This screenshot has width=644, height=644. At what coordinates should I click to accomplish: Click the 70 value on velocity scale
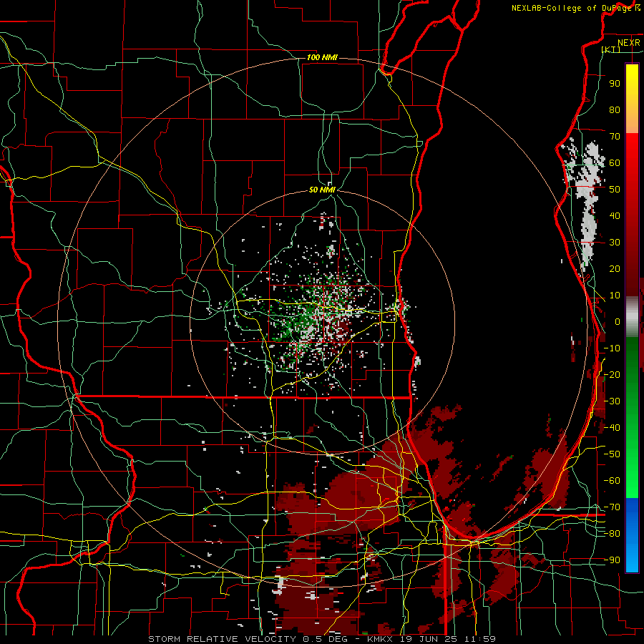coord(615,137)
